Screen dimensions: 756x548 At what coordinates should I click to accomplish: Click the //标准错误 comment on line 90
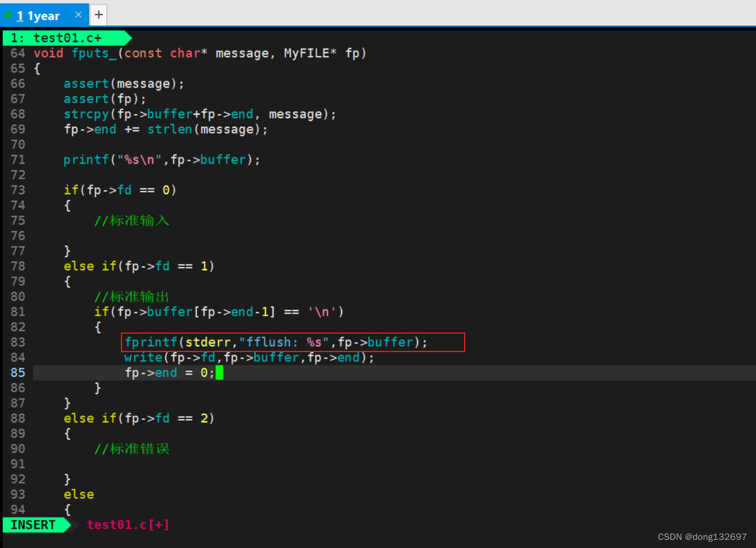[132, 448]
